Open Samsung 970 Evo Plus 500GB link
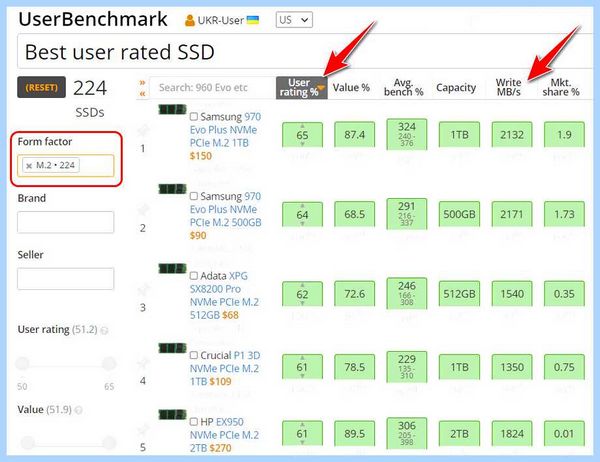Screen dimensions: 600x462 [225, 209]
